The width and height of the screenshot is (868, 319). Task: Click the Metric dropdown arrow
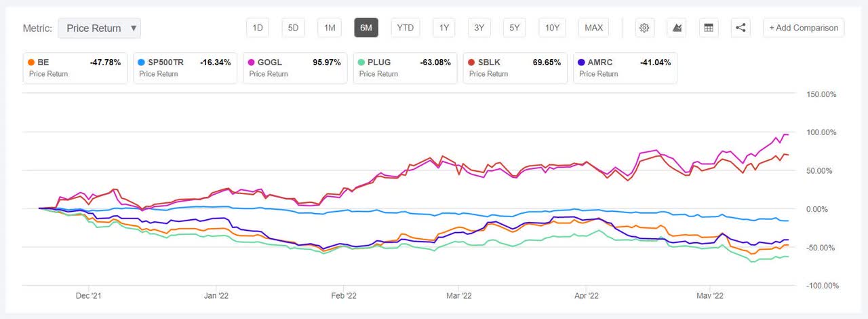(133, 29)
